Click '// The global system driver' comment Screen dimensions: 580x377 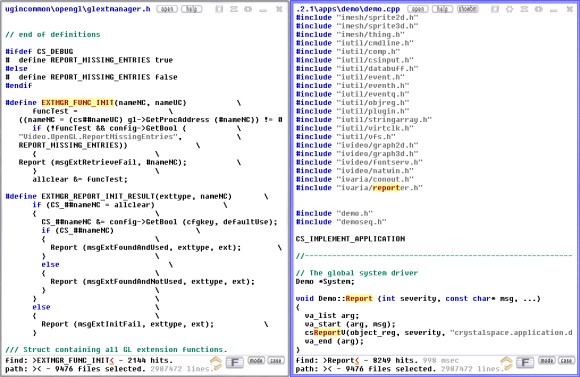point(357,273)
